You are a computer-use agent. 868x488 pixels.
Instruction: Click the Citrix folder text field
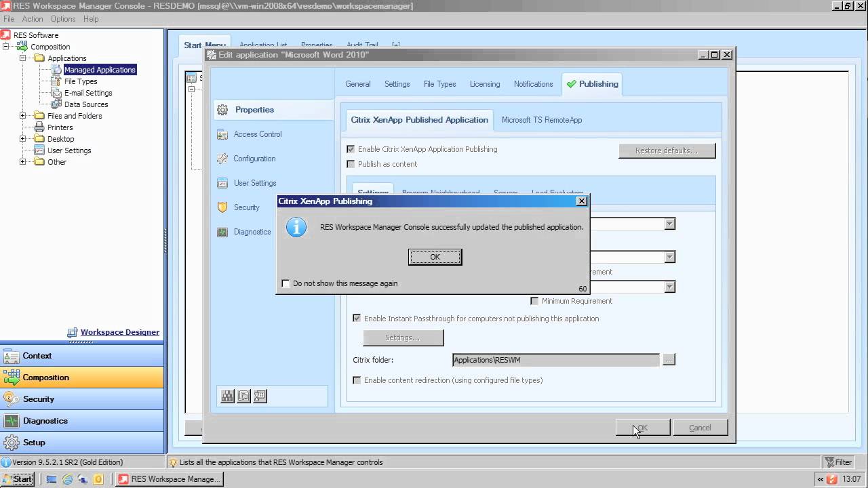556,360
